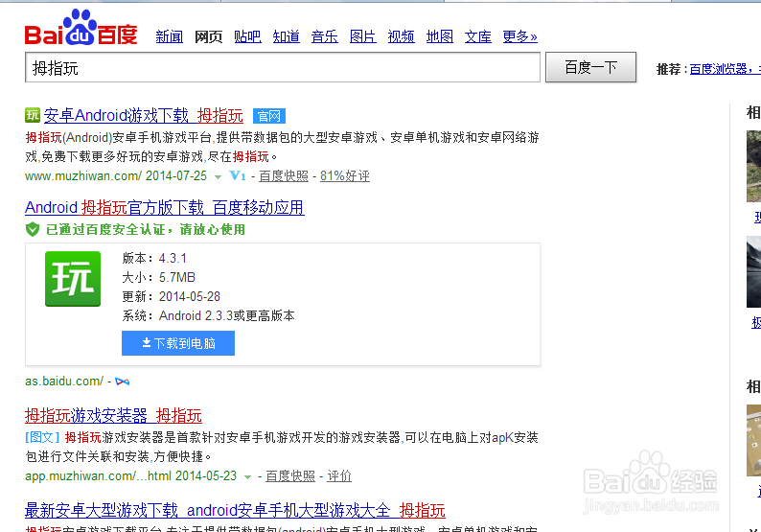Image resolution: width=761 pixels, height=532 pixels.
Task: Click the 大小: 5.7MB text
Action: (x=159, y=277)
